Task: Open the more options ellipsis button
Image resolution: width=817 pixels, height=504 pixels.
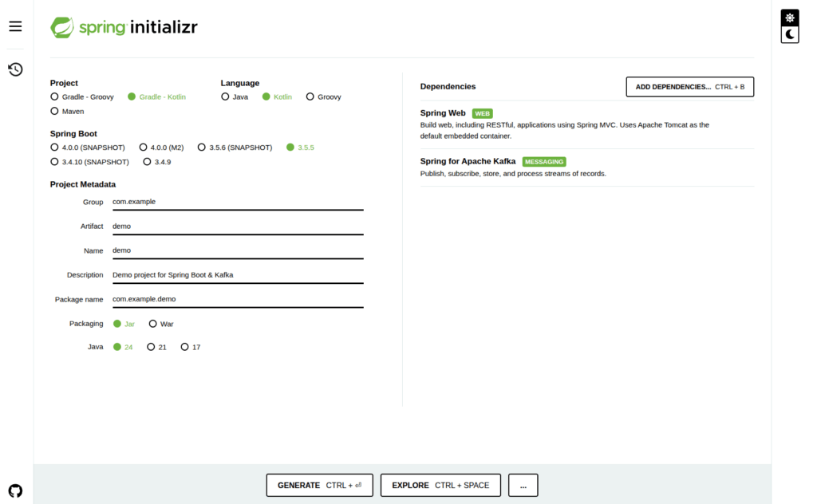Action: 523,485
